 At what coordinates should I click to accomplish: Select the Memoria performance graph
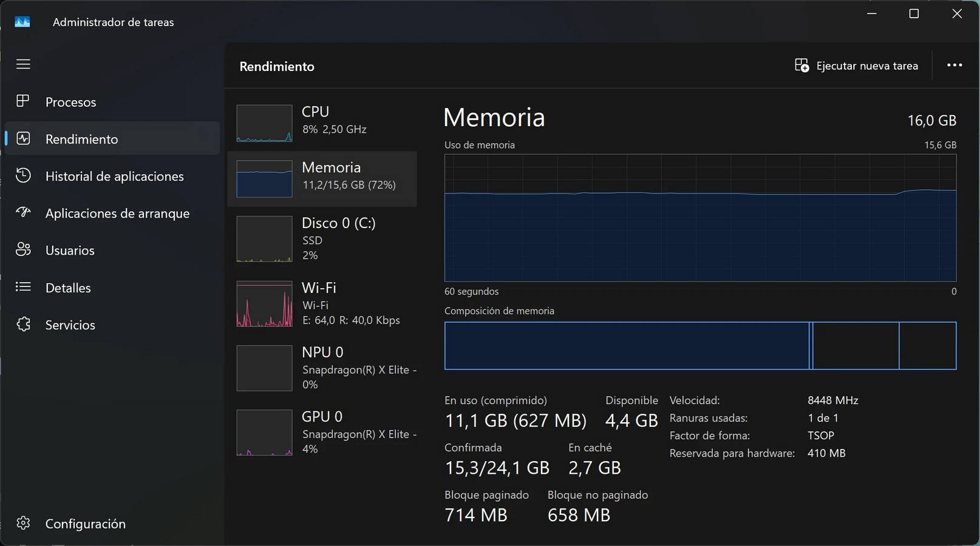264,178
